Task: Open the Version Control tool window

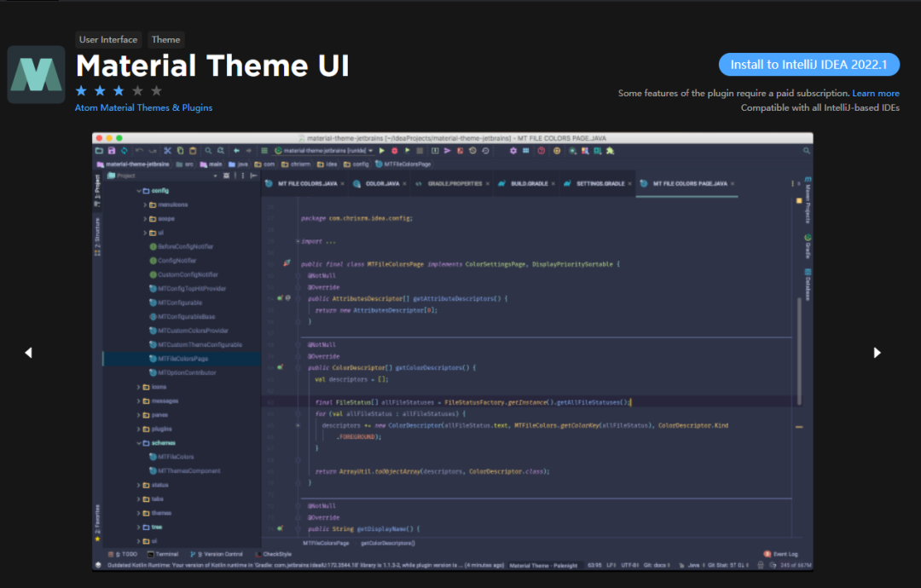Action: [x=217, y=554]
